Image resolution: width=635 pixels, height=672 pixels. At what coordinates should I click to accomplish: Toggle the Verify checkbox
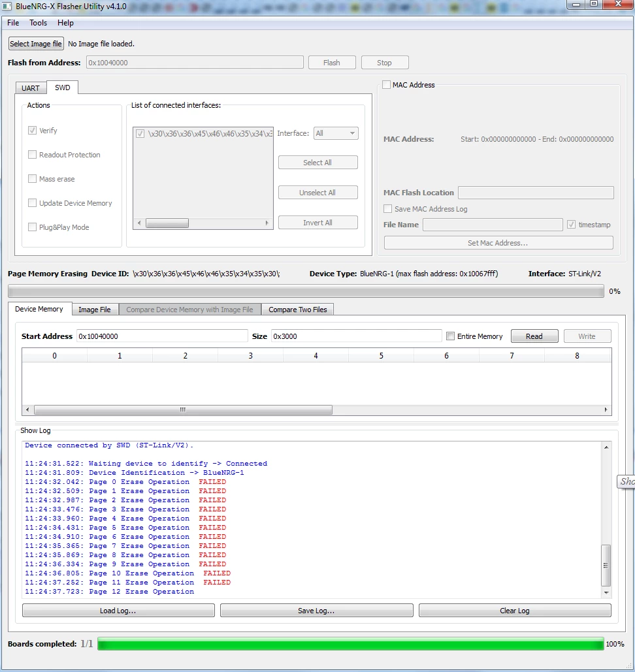tap(32, 131)
